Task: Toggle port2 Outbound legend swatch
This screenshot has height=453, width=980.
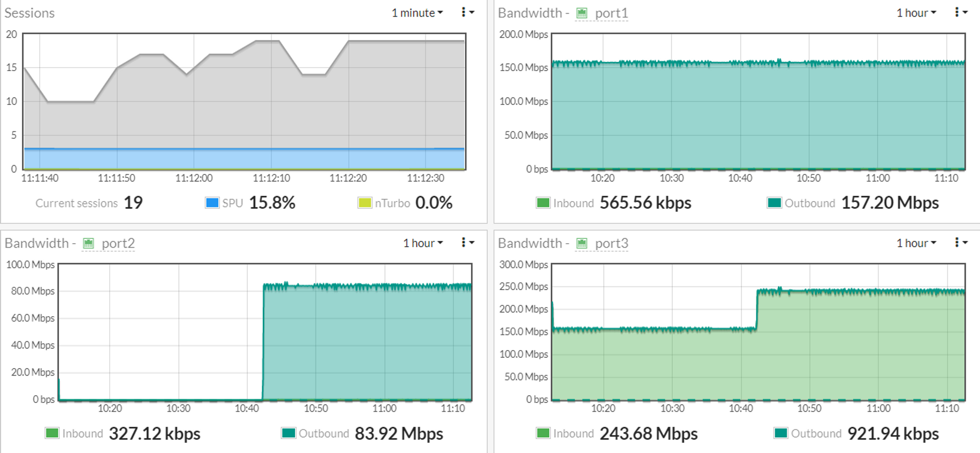Action: (x=289, y=433)
